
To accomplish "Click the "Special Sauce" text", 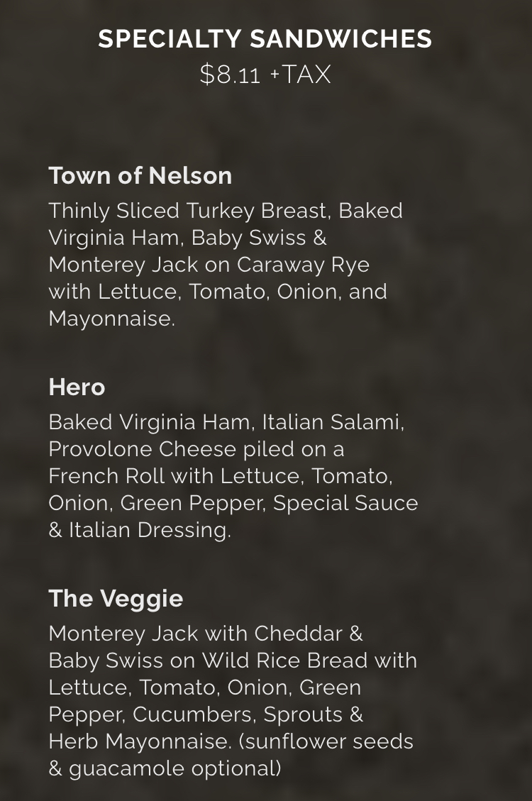I will (x=345, y=503).
